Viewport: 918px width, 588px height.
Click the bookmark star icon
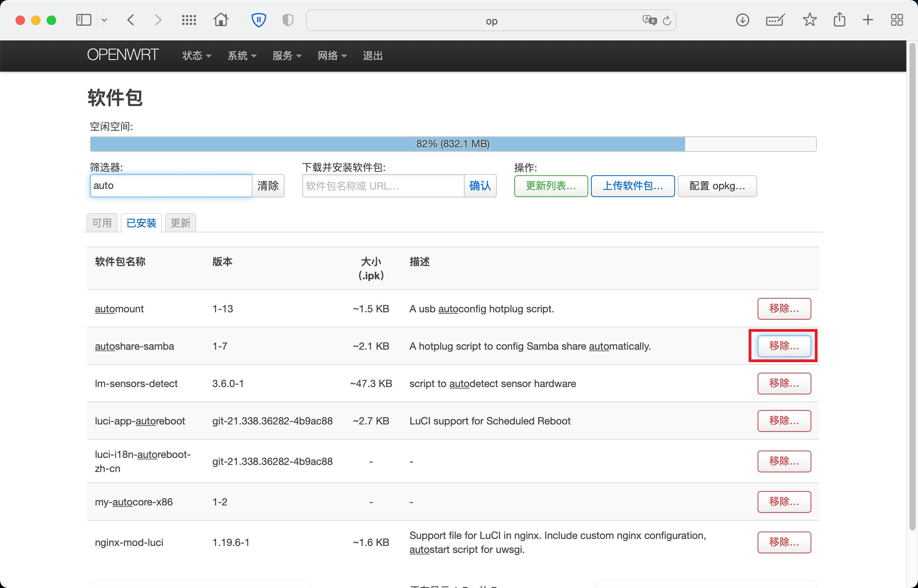pos(809,20)
